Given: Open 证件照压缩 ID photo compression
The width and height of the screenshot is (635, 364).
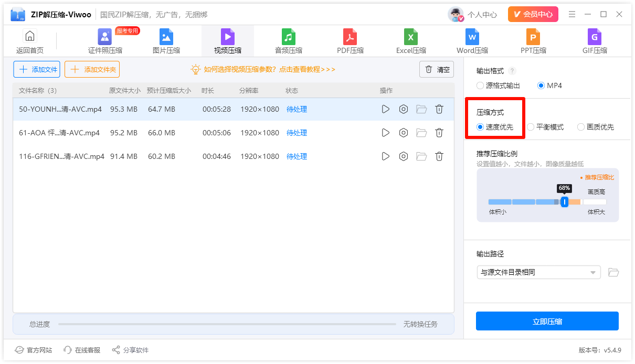Looking at the screenshot, I should tap(105, 41).
